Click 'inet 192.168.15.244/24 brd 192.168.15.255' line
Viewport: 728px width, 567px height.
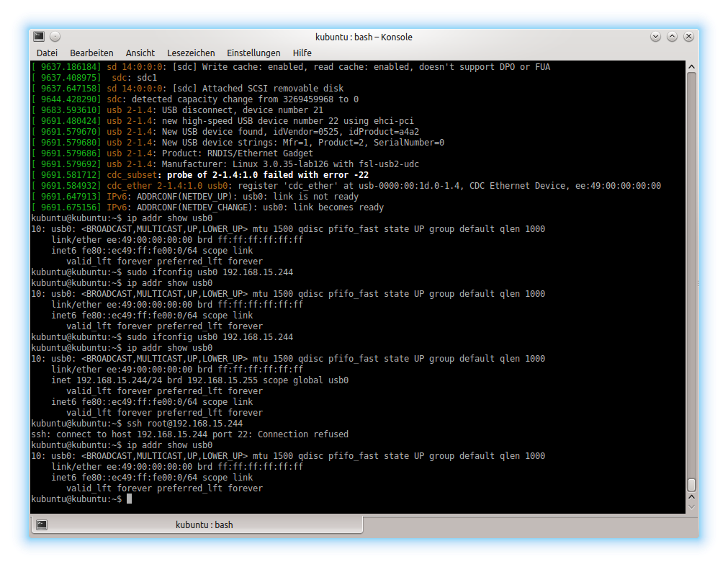(x=200, y=380)
